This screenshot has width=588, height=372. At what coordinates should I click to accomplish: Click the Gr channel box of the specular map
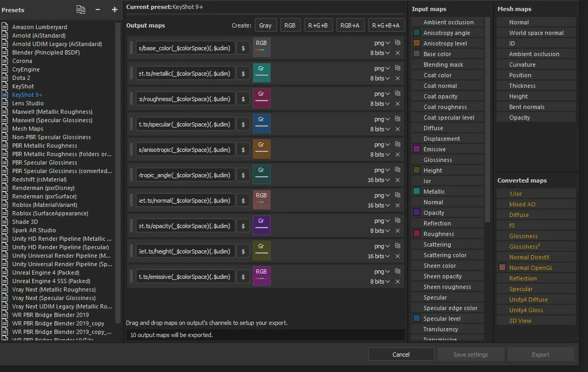[x=261, y=123]
